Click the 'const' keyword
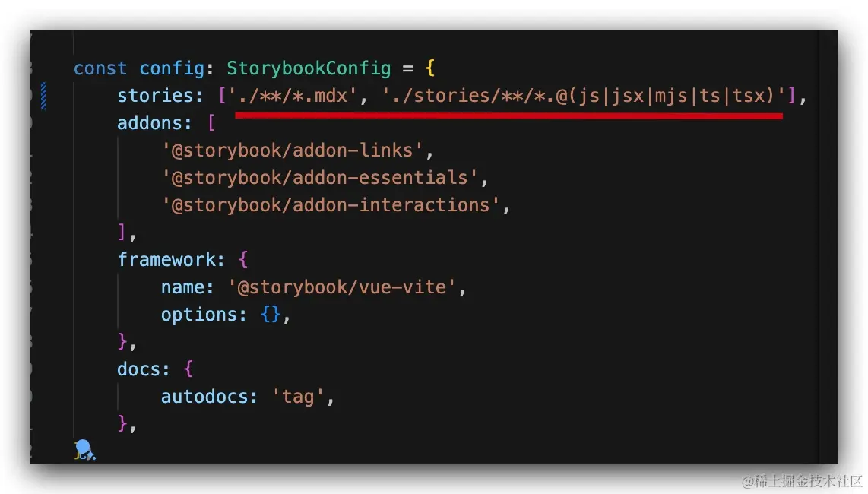This screenshot has height=494, width=868. (100, 68)
